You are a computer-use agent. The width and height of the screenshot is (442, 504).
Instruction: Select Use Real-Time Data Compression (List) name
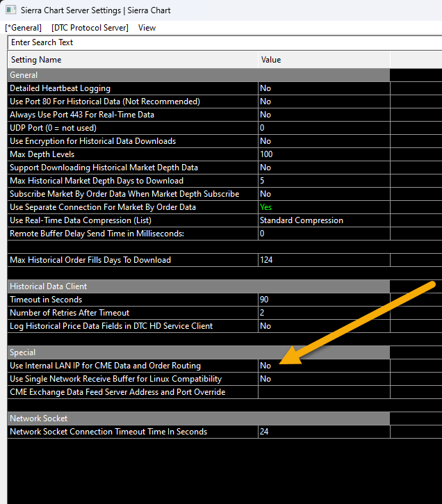point(133,220)
